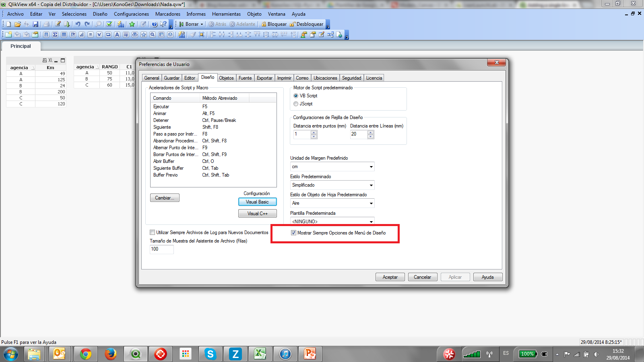This screenshot has width=644, height=362.
Task: Open the Configuraciones menu
Action: click(131, 14)
